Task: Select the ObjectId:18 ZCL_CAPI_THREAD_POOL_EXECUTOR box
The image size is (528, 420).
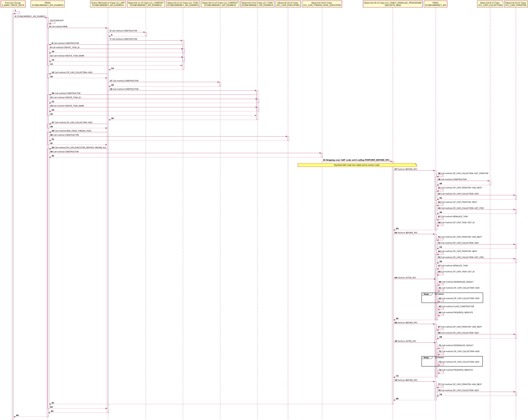Action: (x=322, y=4)
